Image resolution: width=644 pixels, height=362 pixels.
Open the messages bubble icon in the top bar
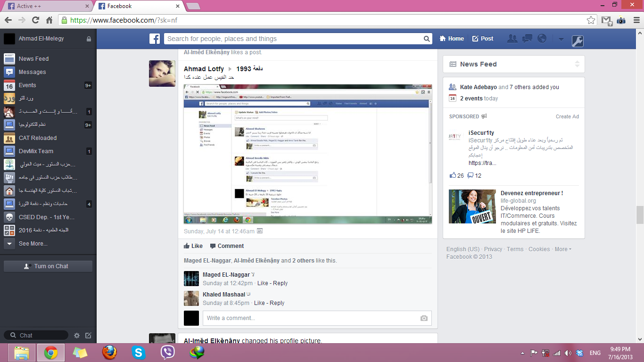coord(527,39)
